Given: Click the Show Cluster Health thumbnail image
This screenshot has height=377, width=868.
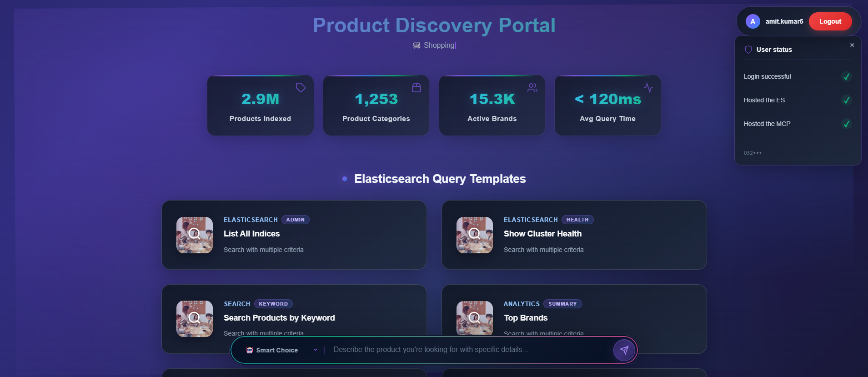Looking at the screenshot, I should click(475, 235).
